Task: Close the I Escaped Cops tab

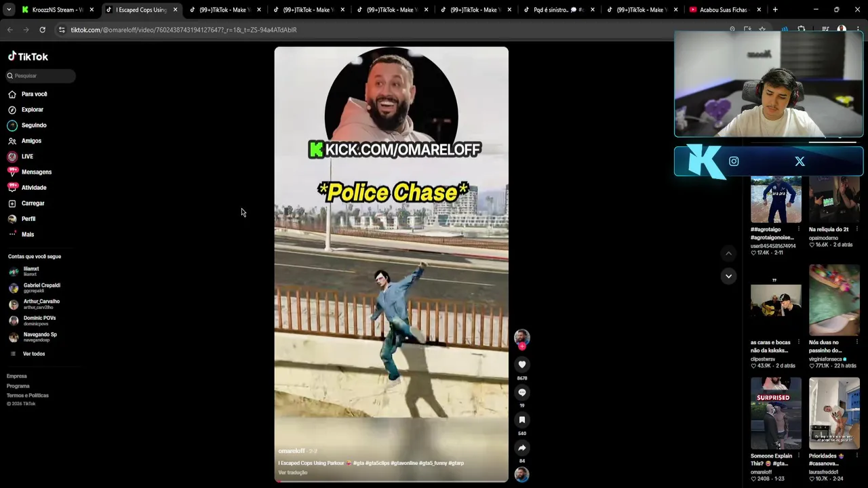Action: point(175,9)
